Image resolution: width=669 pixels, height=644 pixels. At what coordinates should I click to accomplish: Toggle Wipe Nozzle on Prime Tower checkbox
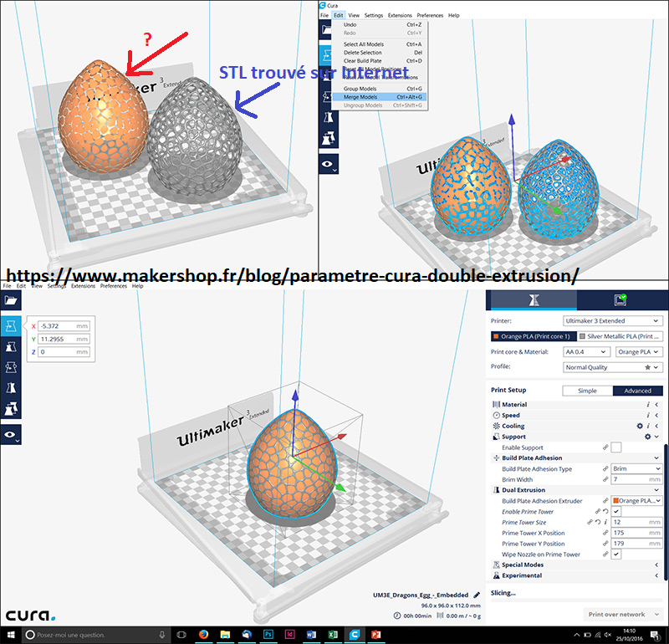616,554
